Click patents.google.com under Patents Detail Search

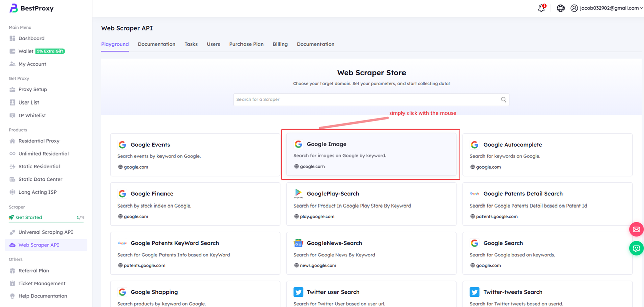497,217
